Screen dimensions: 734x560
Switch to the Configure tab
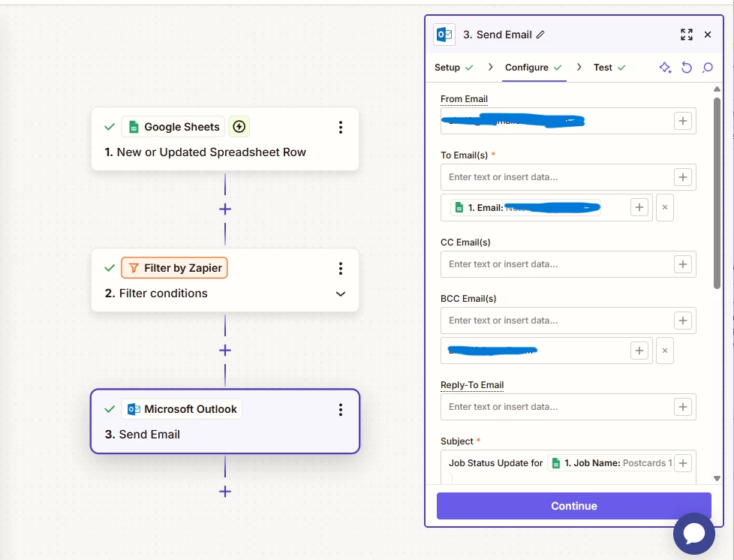click(x=533, y=68)
